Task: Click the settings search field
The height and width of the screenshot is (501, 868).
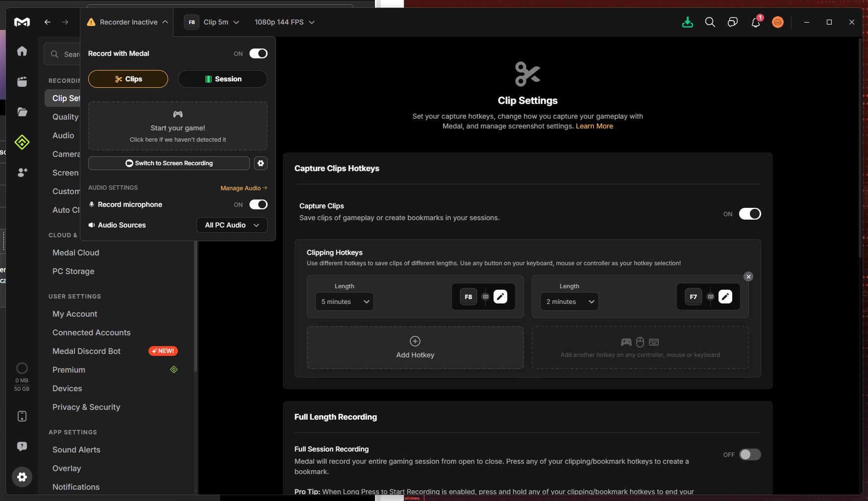Action: (x=62, y=54)
